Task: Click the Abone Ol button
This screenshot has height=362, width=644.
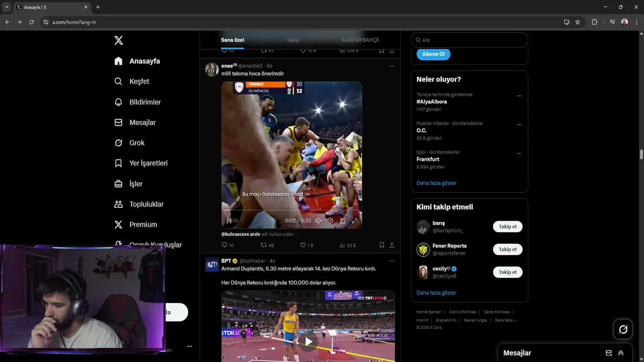Action: coord(433,54)
